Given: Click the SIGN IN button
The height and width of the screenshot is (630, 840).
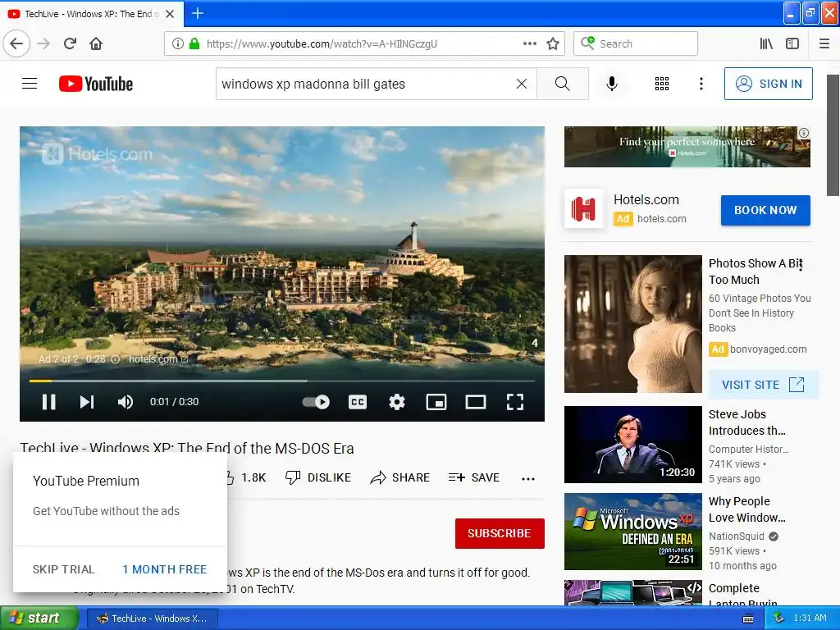Looking at the screenshot, I should point(768,84).
